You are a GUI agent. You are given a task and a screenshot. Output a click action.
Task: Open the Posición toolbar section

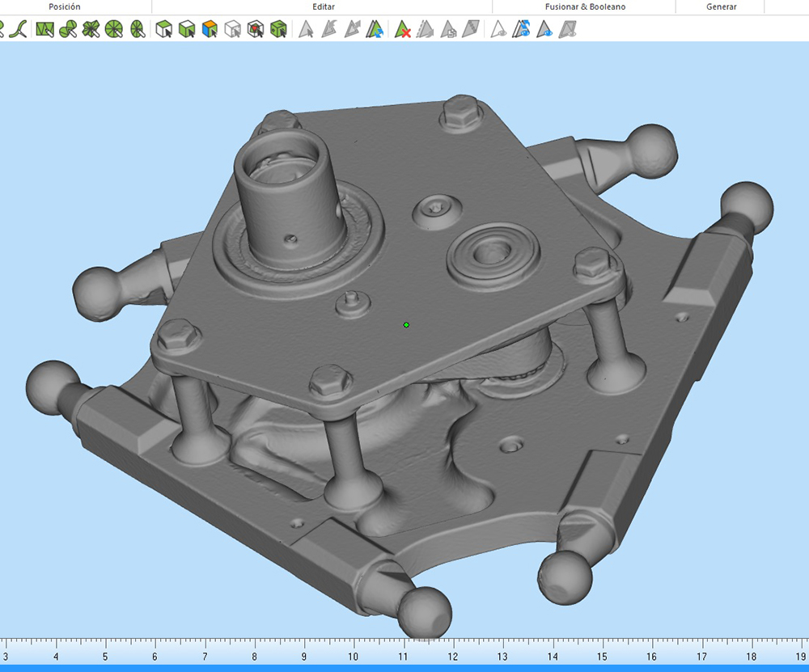[65, 6]
